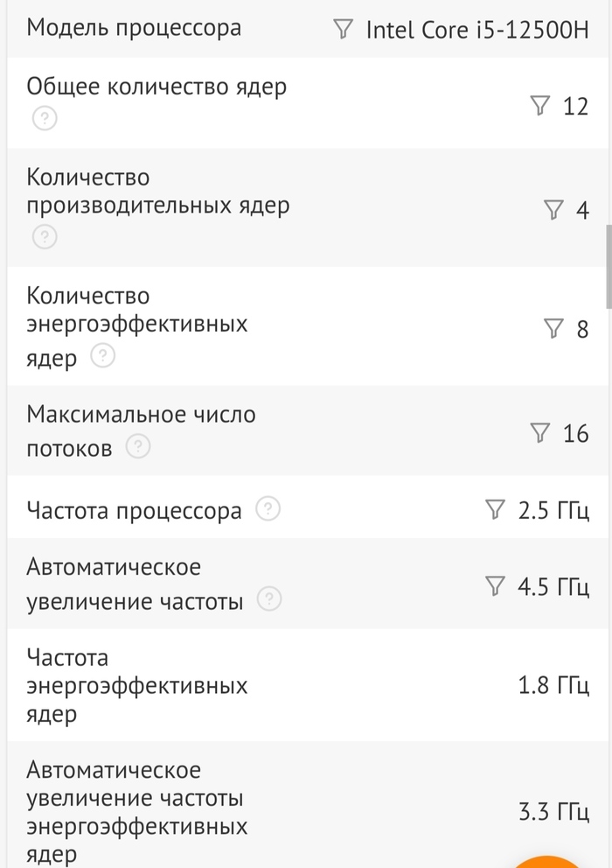Filter by maximum 16 threads
Image resolution: width=612 pixels, height=868 pixels.
coord(541,432)
